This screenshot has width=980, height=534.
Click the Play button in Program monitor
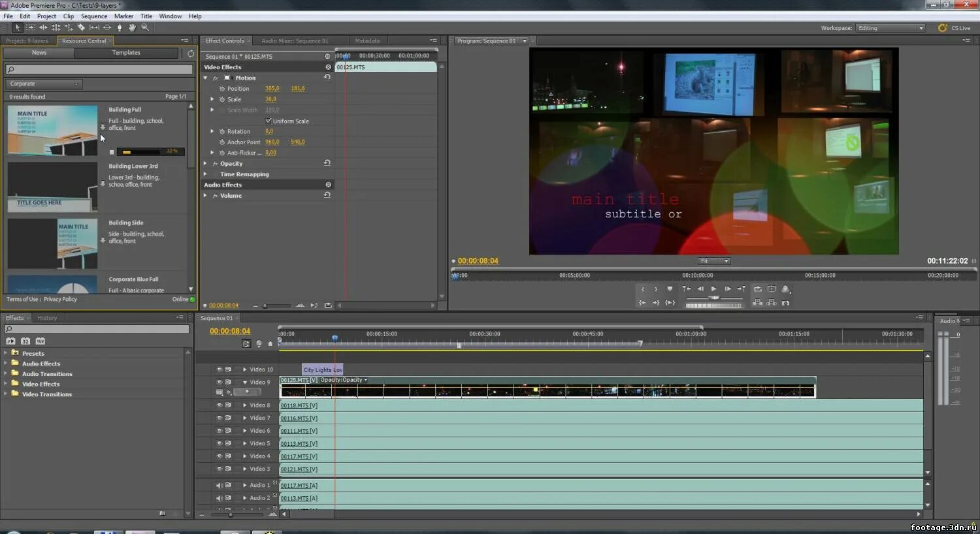[713, 289]
